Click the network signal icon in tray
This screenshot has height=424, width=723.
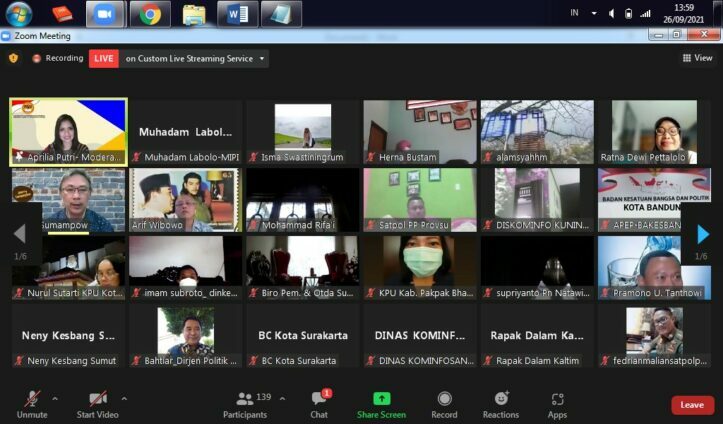(646, 13)
